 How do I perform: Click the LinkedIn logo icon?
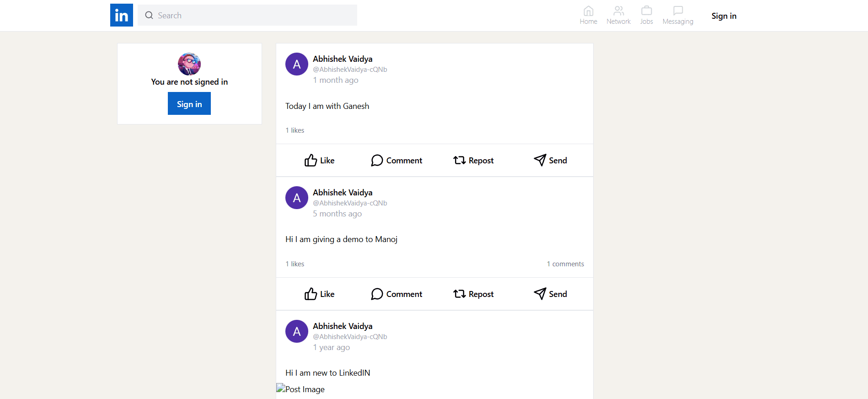click(x=121, y=15)
